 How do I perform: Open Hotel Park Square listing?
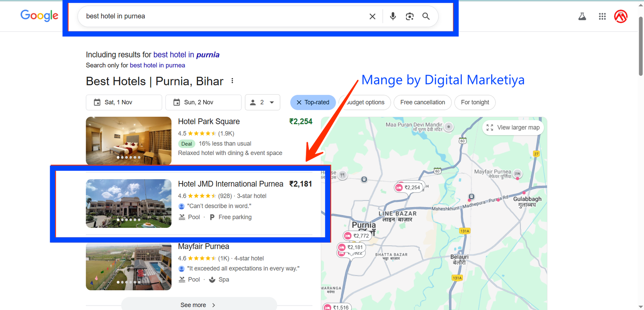click(209, 122)
